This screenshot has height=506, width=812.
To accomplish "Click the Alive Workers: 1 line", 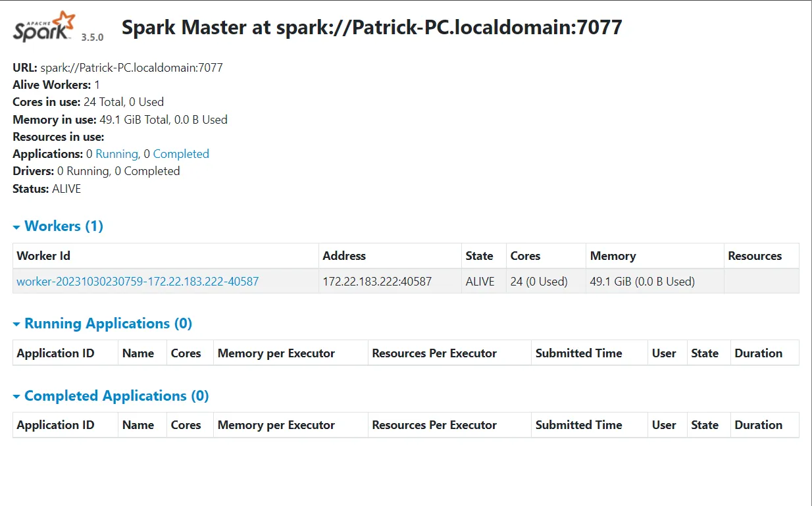I will (57, 85).
